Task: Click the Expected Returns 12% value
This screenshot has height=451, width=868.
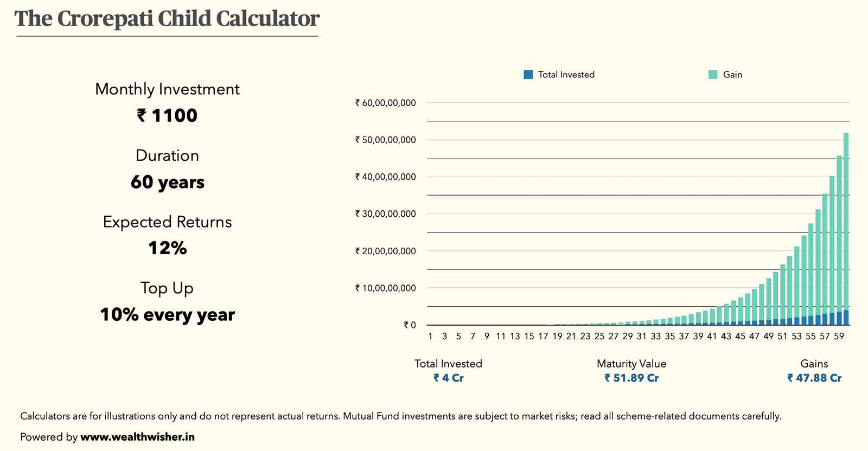Action: point(167,248)
